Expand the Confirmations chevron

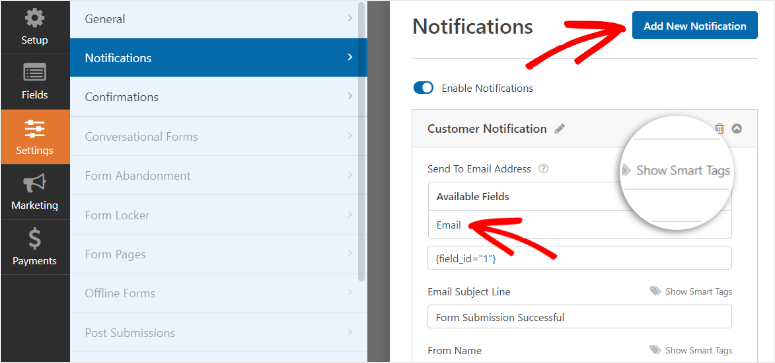coord(350,96)
